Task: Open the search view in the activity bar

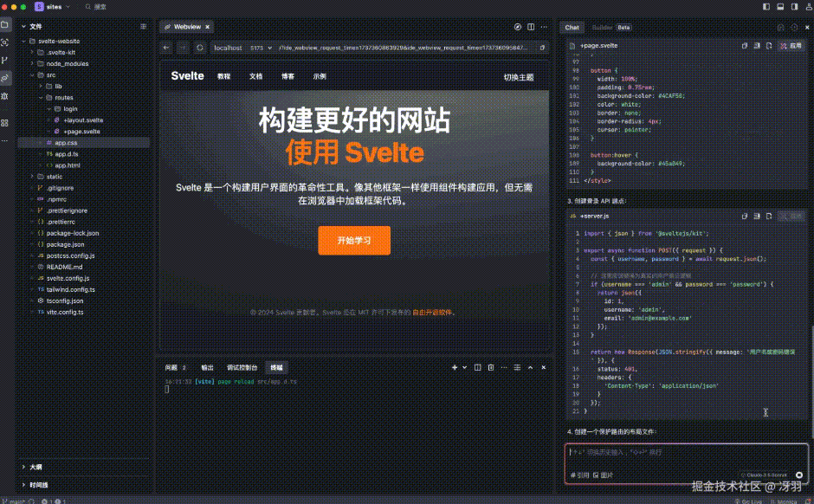Action: pos(5,42)
